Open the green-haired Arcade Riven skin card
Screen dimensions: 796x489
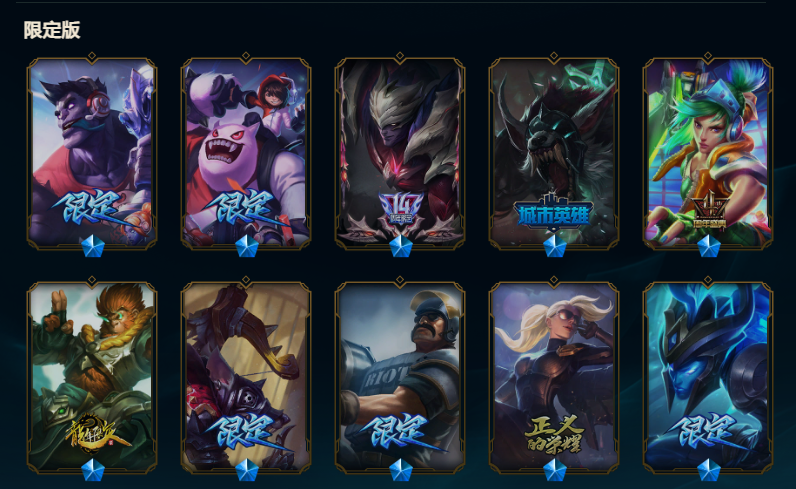coord(708,153)
